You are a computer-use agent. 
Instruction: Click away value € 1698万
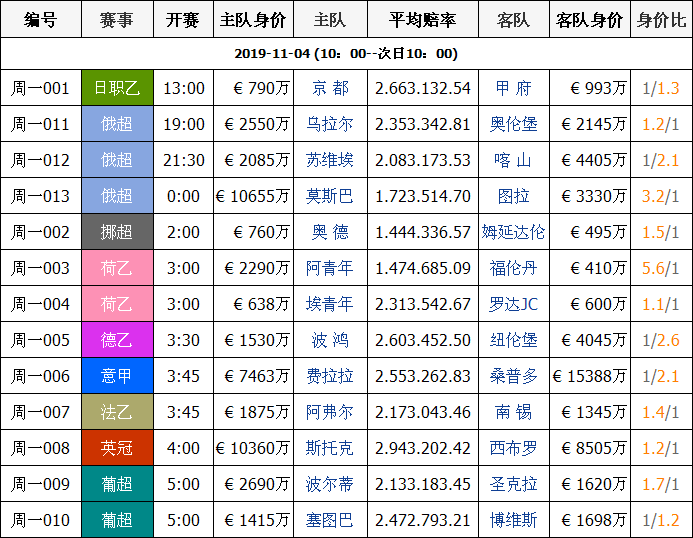click(594, 520)
